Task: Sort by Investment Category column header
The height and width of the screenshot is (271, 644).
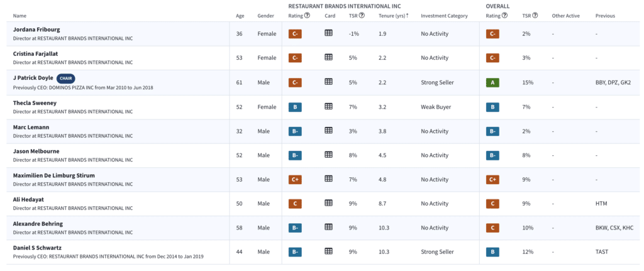Action: coord(444,16)
